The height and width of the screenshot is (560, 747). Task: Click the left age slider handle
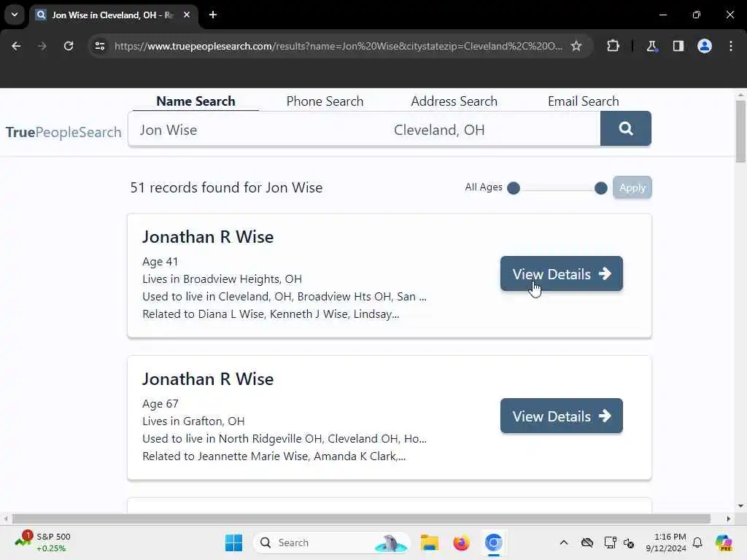514,188
